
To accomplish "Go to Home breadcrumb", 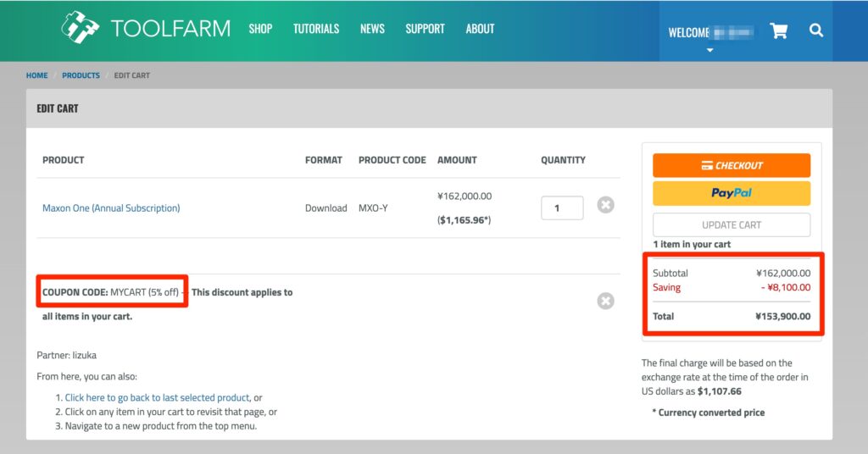I will (x=36, y=75).
